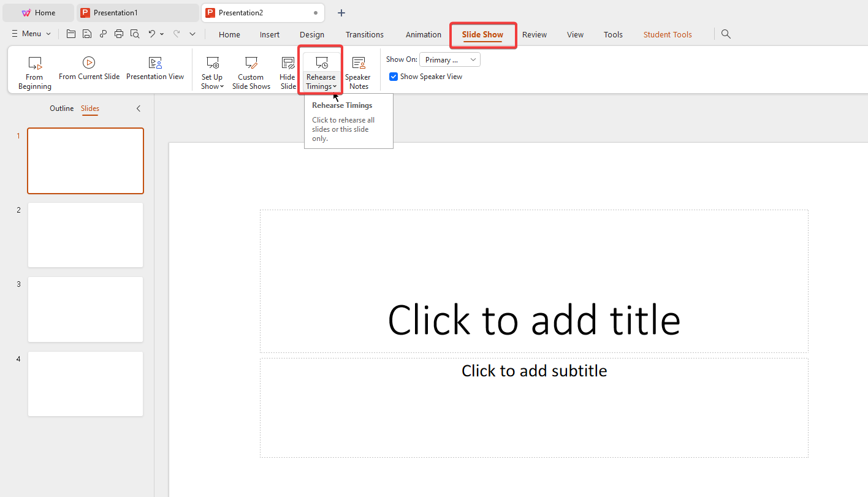Open Custom Slide Shows
This screenshot has width=868, height=497.
(x=251, y=69)
